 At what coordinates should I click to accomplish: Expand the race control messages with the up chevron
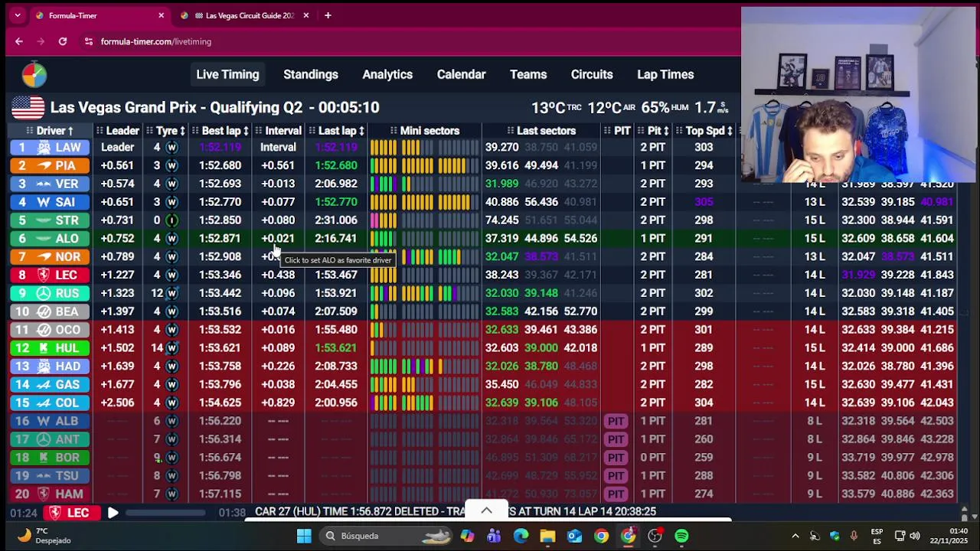click(x=486, y=510)
